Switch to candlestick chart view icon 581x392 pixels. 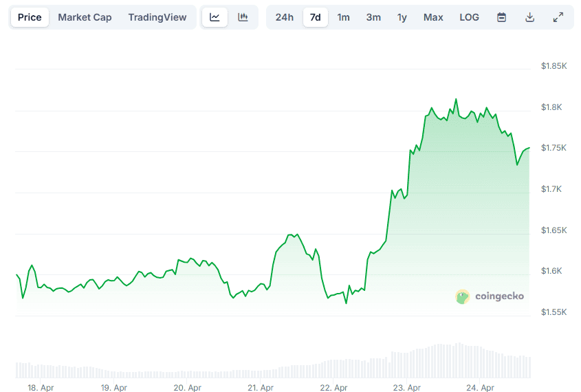coord(243,17)
